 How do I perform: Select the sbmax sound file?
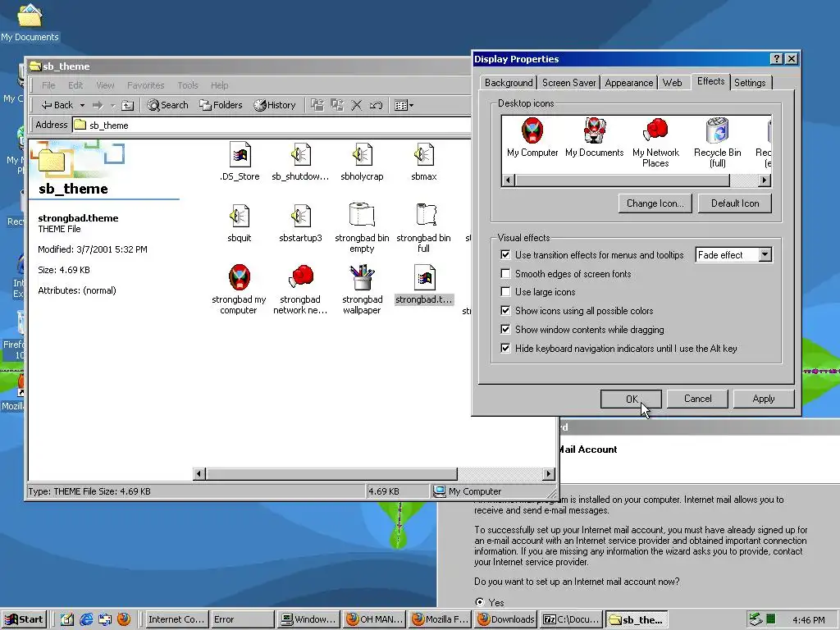[x=424, y=156]
